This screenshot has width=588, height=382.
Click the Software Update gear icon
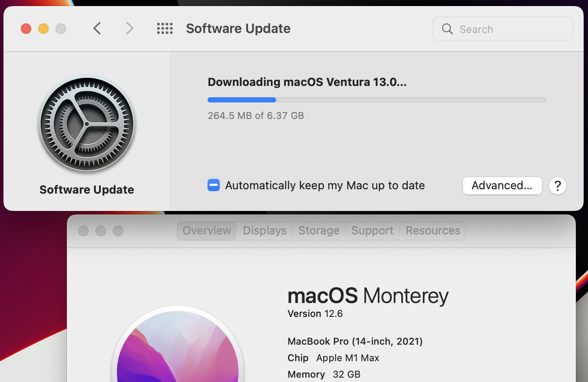click(x=87, y=125)
